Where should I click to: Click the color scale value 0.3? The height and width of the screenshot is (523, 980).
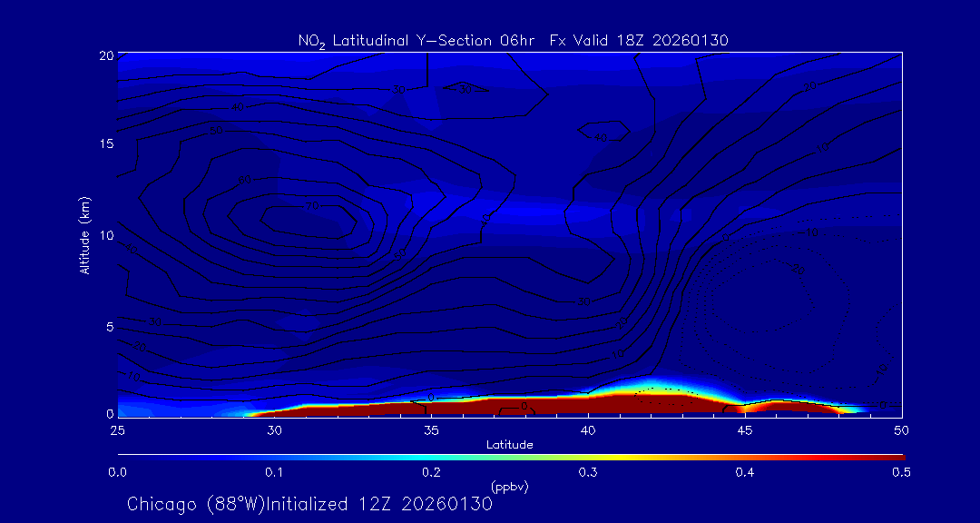coord(588,473)
